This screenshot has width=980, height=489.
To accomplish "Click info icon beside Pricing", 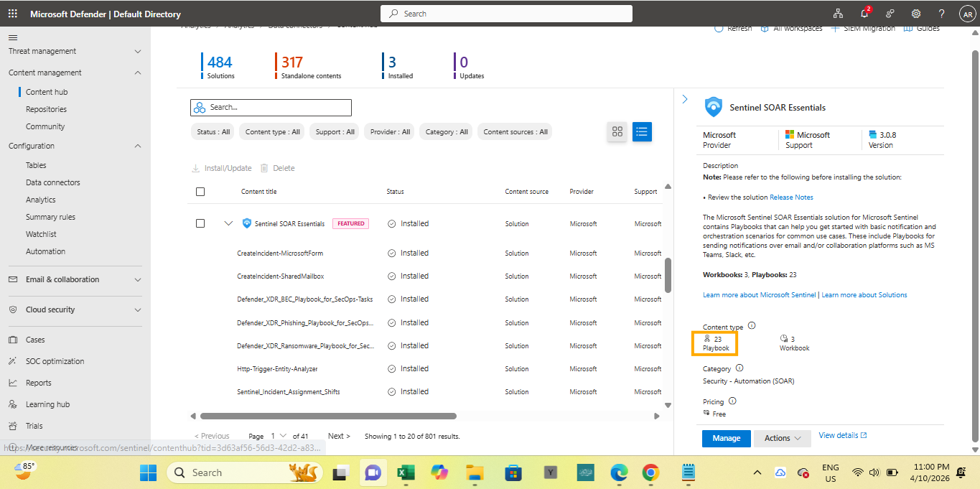I will tap(732, 401).
